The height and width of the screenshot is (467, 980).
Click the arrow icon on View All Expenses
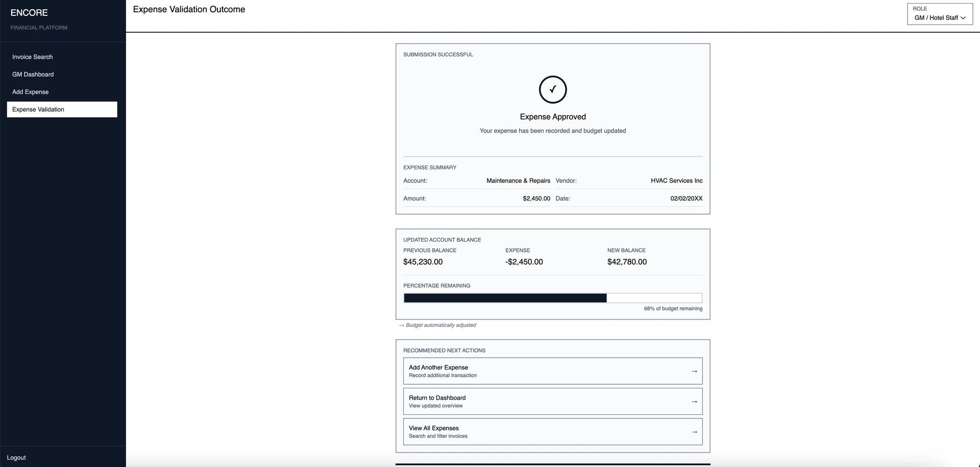point(694,431)
